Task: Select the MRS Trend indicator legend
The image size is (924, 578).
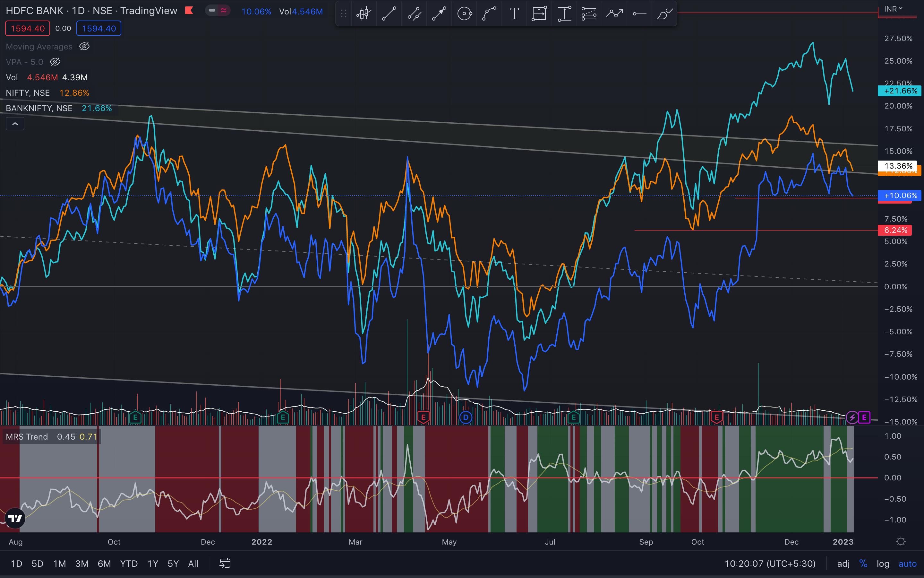Action: click(x=27, y=437)
